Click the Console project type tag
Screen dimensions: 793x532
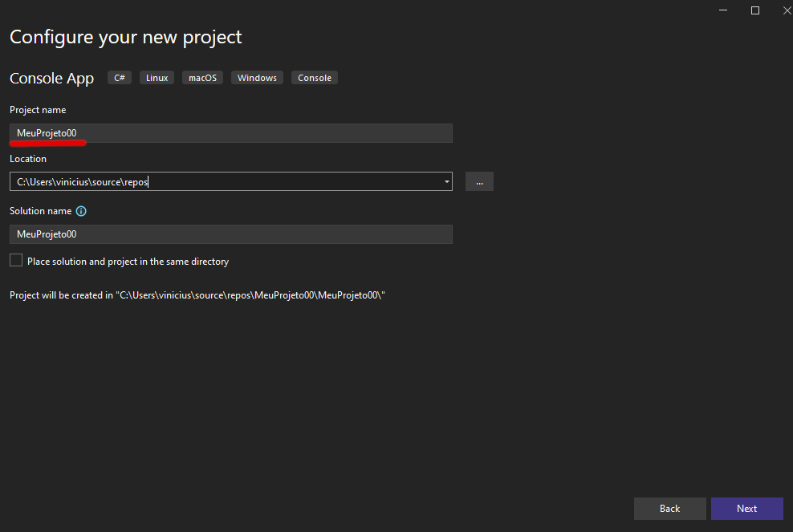[314, 78]
